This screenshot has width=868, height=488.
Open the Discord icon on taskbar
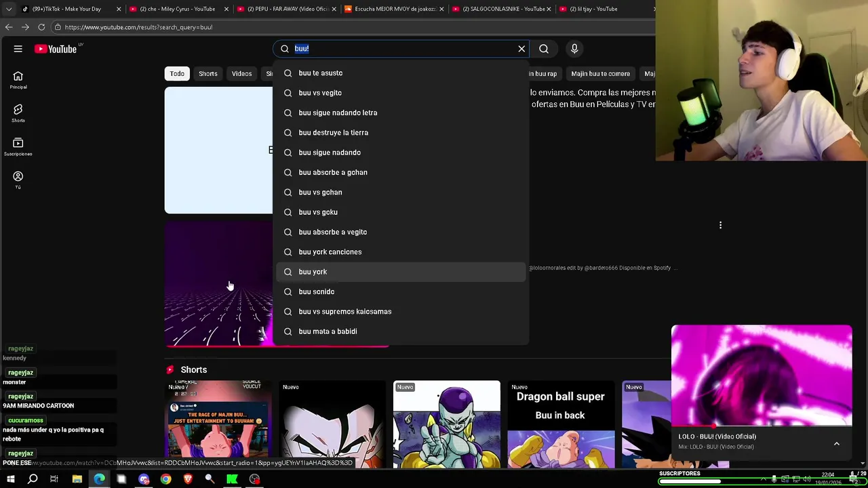pyautogui.click(x=144, y=479)
